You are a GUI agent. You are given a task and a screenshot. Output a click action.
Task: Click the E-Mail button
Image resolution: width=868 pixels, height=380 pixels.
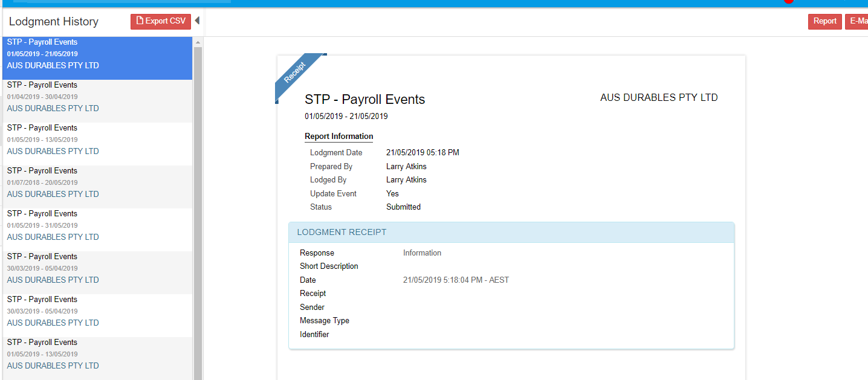[858, 21]
